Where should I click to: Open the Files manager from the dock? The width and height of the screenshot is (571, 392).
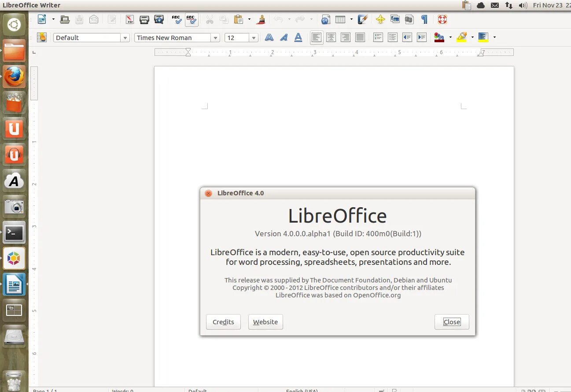tap(14, 51)
